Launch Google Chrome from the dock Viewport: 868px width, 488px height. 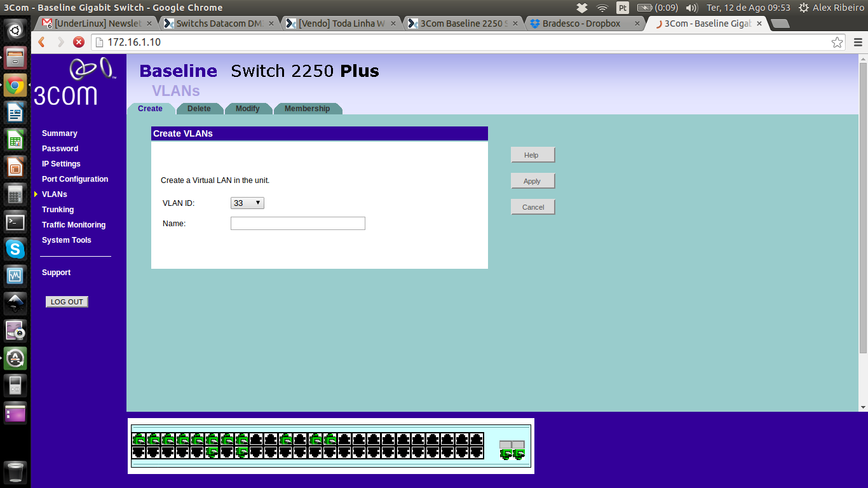coord(15,85)
